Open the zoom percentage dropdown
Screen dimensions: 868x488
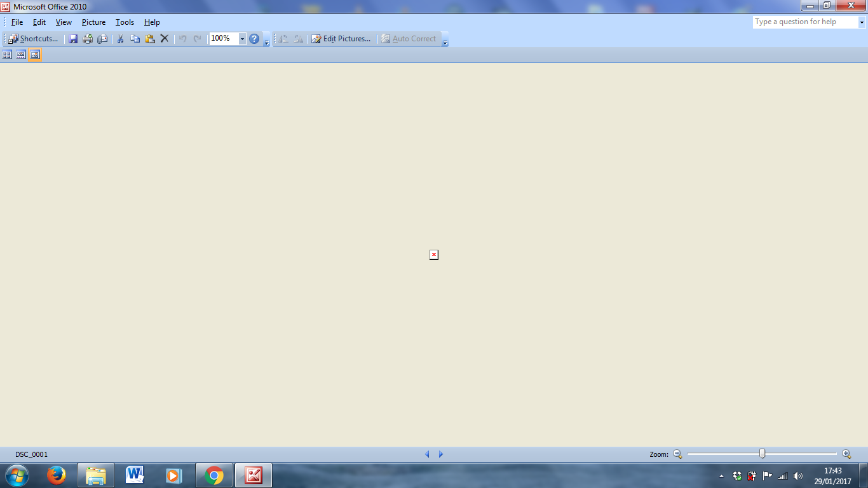[242, 39]
